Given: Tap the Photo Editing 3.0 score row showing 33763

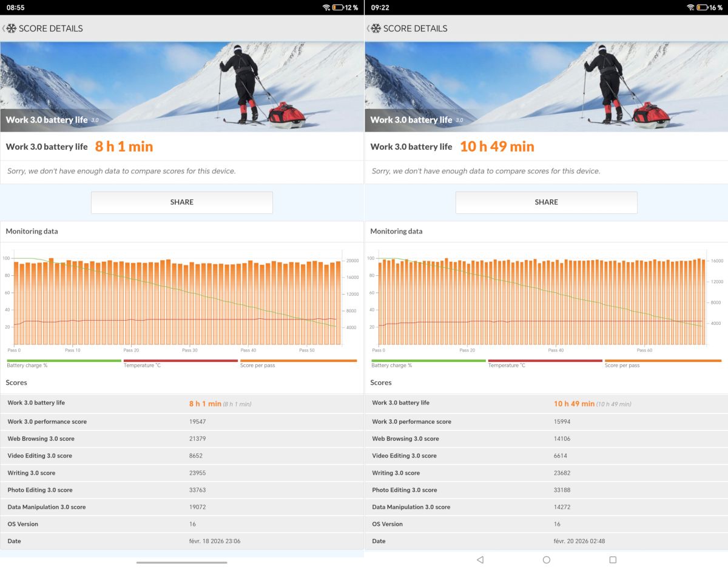Looking at the screenshot, I should [x=182, y=490].
